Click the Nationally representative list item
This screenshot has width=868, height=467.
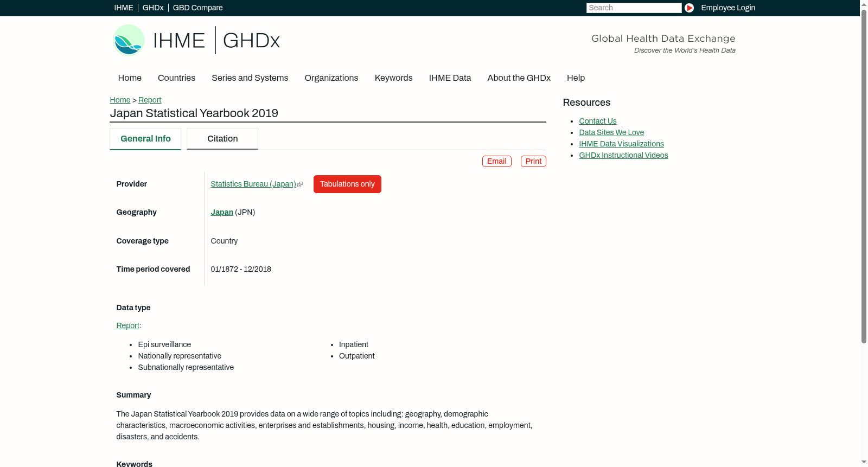[180, 356]
